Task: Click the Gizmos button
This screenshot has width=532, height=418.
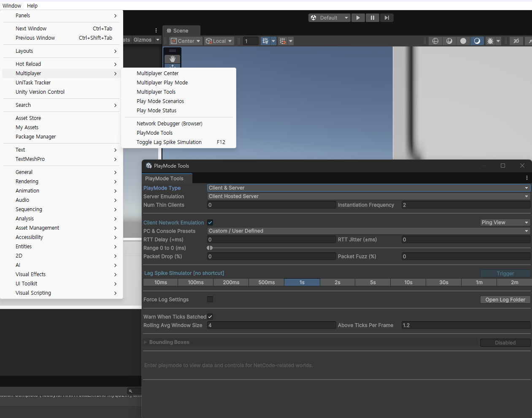Action: click(143, 40)
